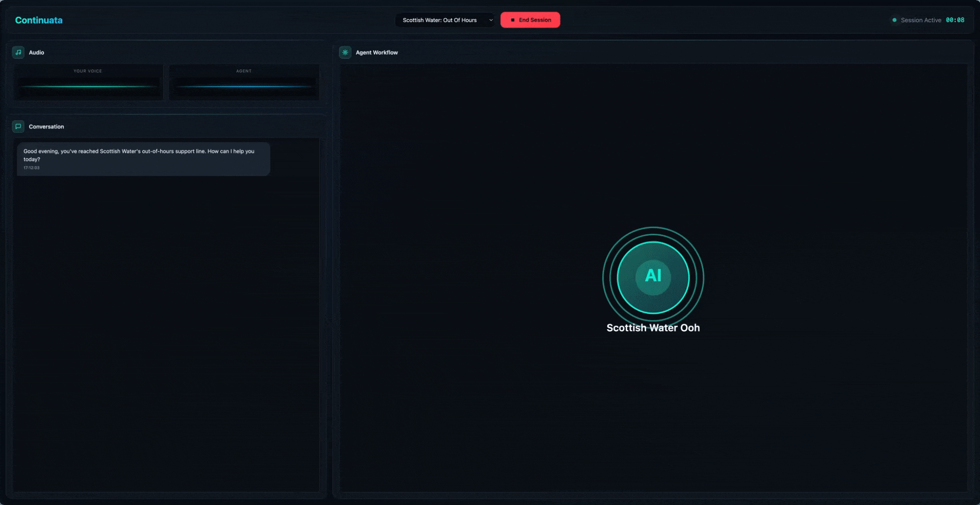
Task: Click the stop square inside End Session button
Action: [513, 20]
